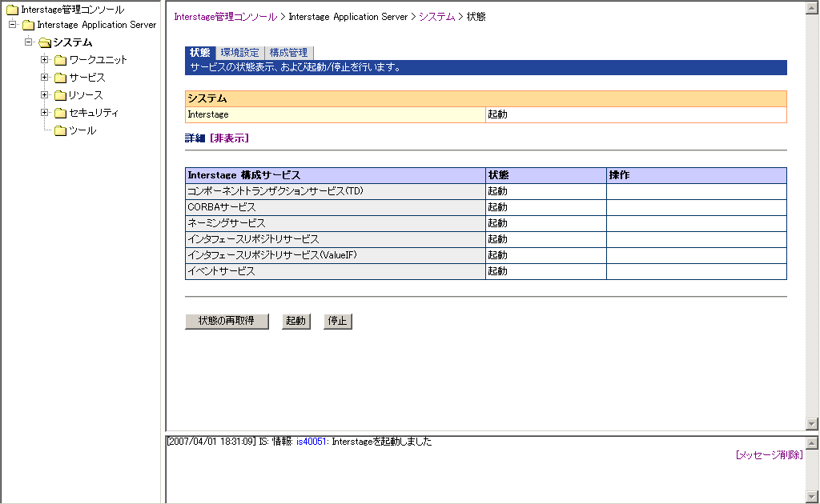
Task: Open the システム breadcrumb link
Action: coord(436,17)
